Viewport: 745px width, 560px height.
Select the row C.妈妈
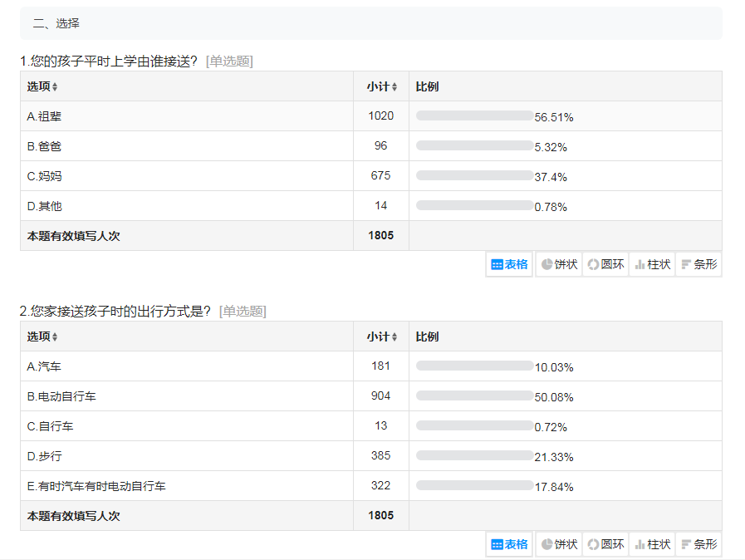coord(371,176)
